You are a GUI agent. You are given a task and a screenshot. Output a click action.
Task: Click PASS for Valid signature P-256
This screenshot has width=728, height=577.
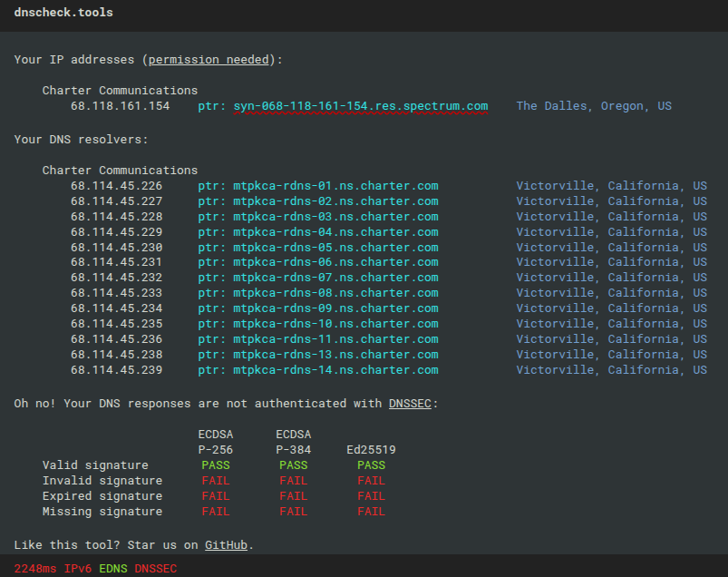(216, 465)
